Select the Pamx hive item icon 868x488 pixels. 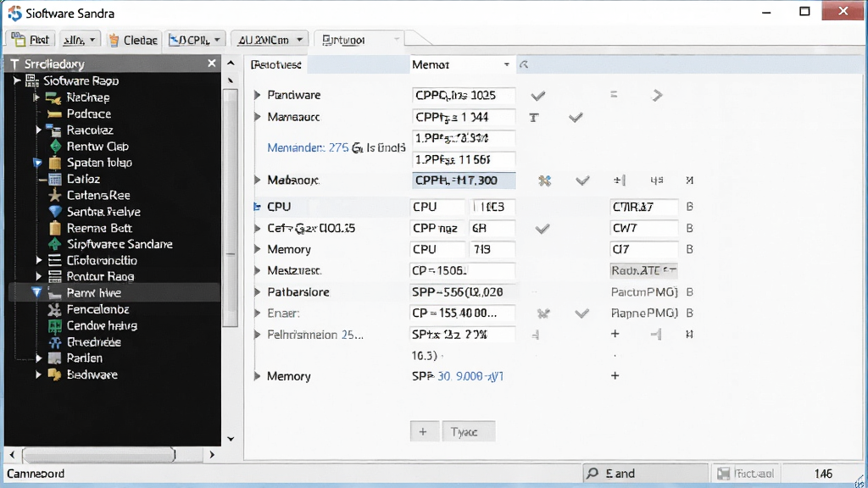coord(54,292)
